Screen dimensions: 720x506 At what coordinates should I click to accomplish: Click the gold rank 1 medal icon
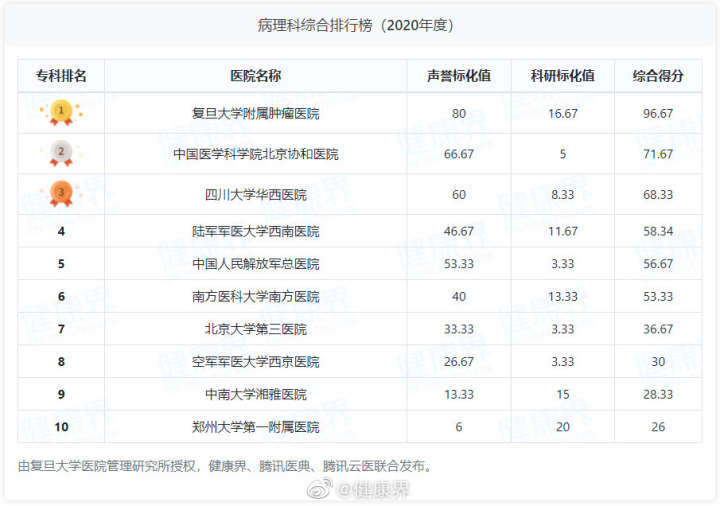click(61, 112)
